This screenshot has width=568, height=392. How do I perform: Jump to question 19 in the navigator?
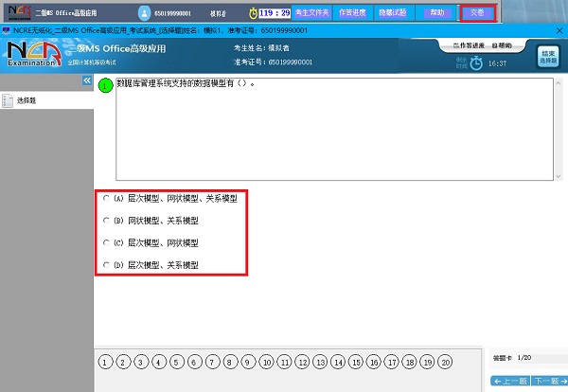pos(428,362)
